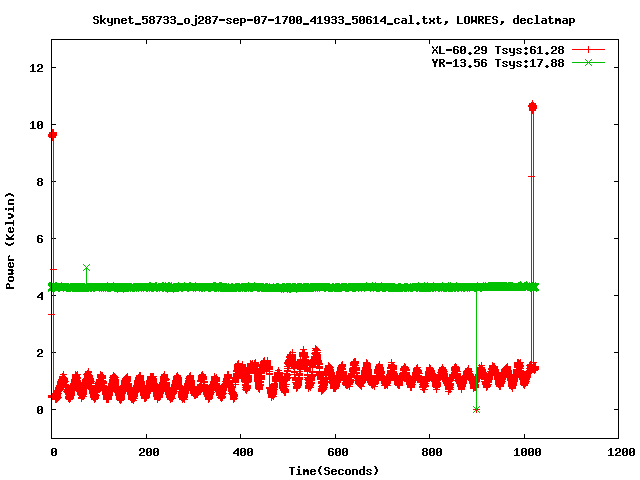The height and width of the screenshot is (480, 640).
Task: Click the x-axis tick label 1000
Action: coord(527,452)
